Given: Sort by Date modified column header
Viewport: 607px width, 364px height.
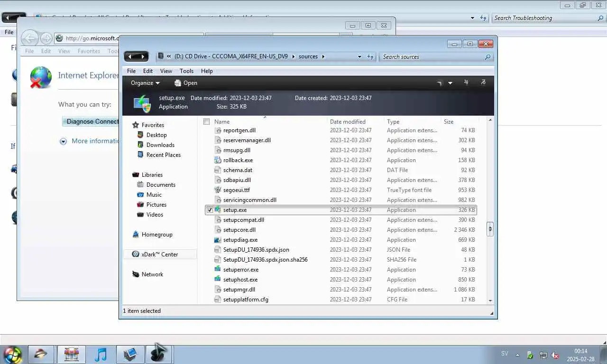Looking at the screenshot, I should coord(348,122).
